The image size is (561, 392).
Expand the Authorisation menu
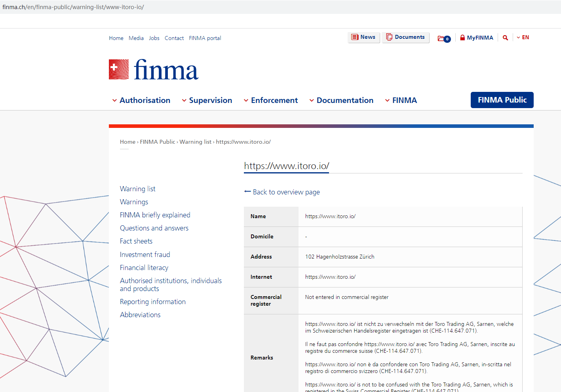pyautogui.click(x=141, y=100)
